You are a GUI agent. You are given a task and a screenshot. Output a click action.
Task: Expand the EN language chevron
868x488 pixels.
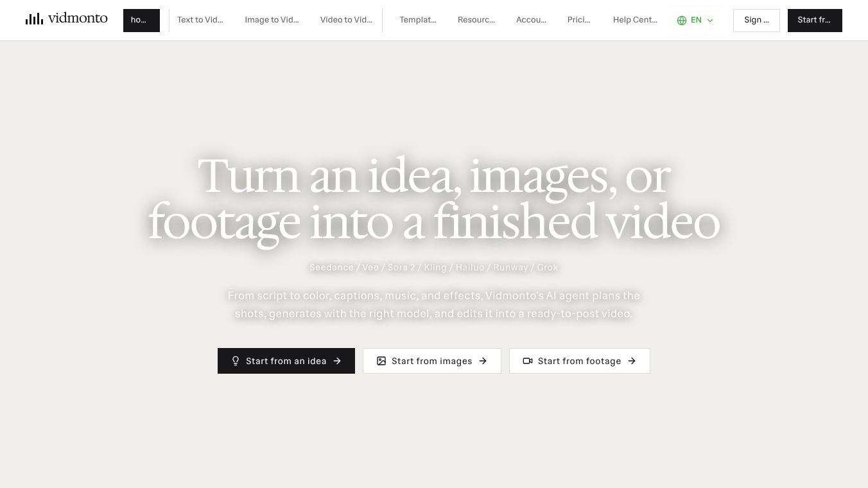[710, 21]
